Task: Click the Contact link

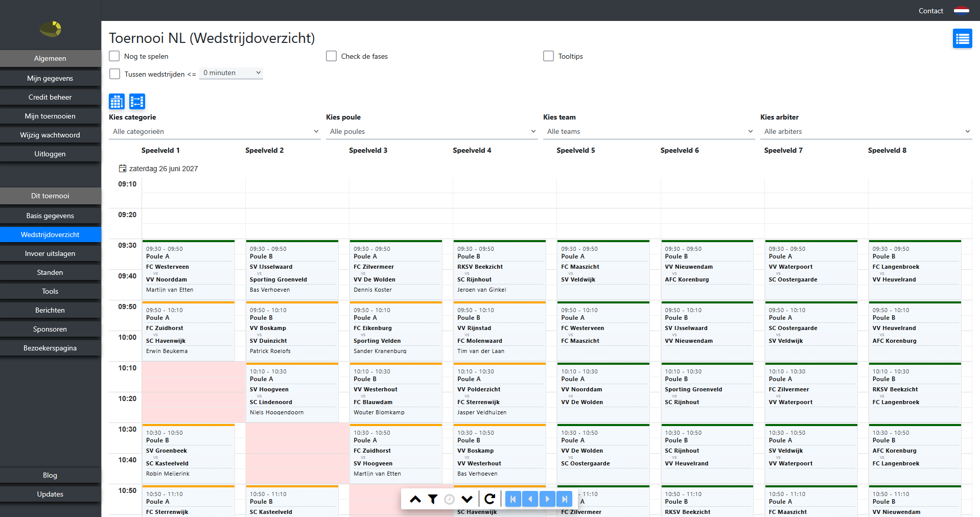Action: coord(930,11)
